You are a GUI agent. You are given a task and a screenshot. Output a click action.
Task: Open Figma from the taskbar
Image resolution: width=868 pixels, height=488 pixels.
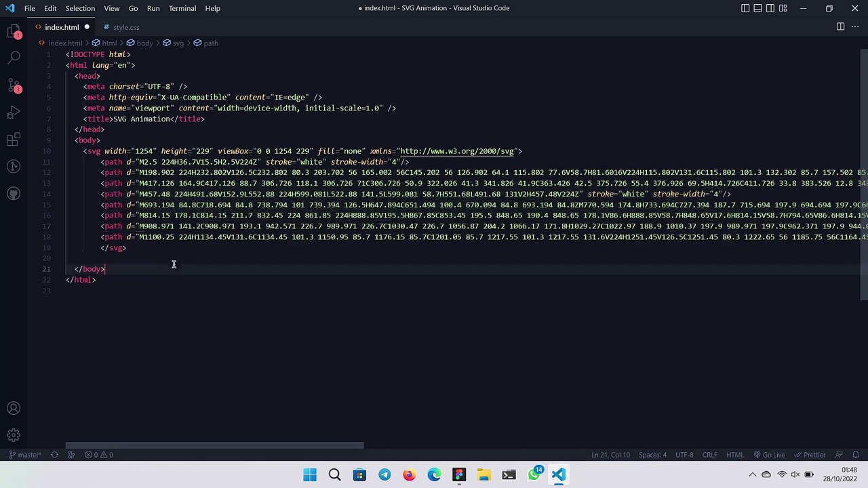(459, 474)
